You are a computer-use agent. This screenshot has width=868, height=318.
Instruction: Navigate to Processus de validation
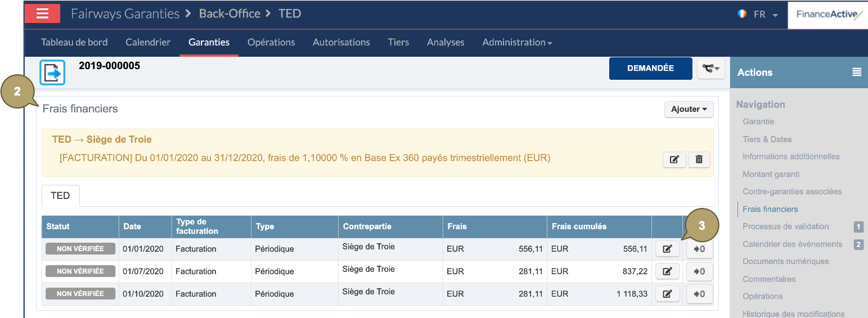(785, 226)
